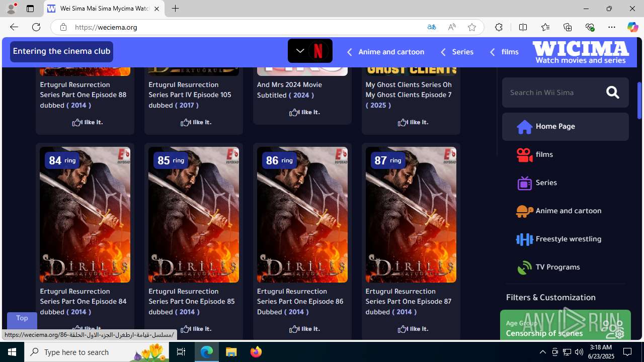Viewport: 644px width, 362px height.
Task: Expand the Netflix dropdown button
Action: [x=310, y=51]
